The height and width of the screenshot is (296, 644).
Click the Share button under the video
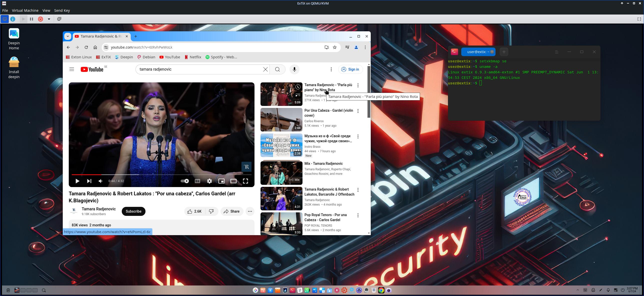(232, 211)
